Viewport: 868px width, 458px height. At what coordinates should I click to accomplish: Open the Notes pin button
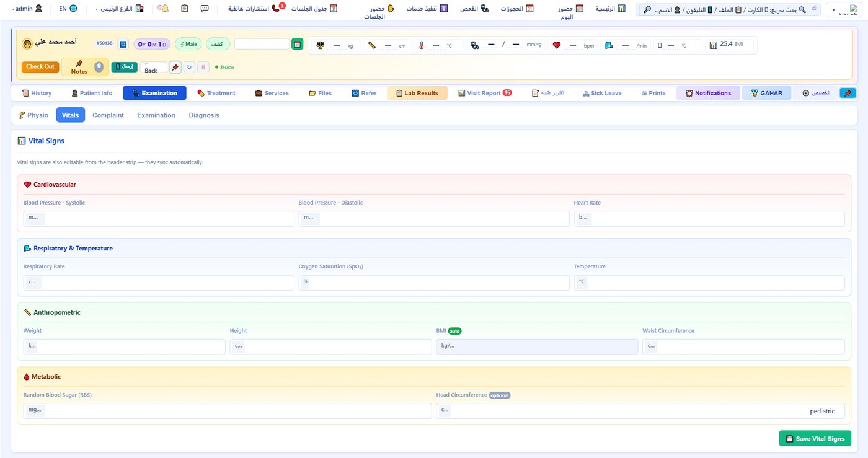85,67
